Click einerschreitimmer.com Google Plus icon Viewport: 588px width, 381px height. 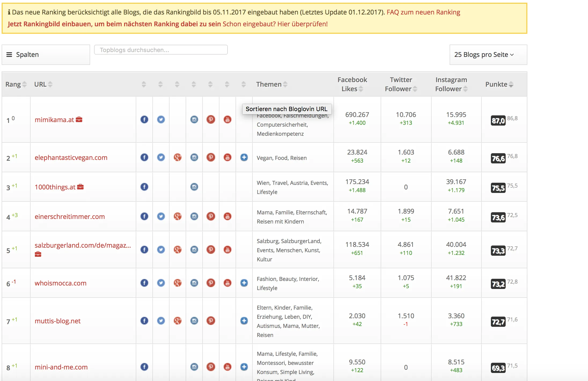[x=178, y=216]
